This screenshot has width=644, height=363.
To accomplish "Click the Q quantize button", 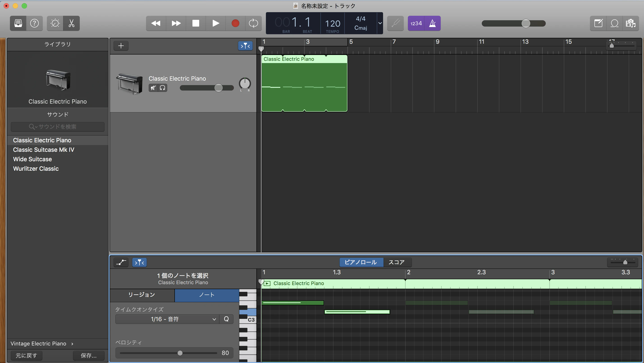I will [226, 319].
